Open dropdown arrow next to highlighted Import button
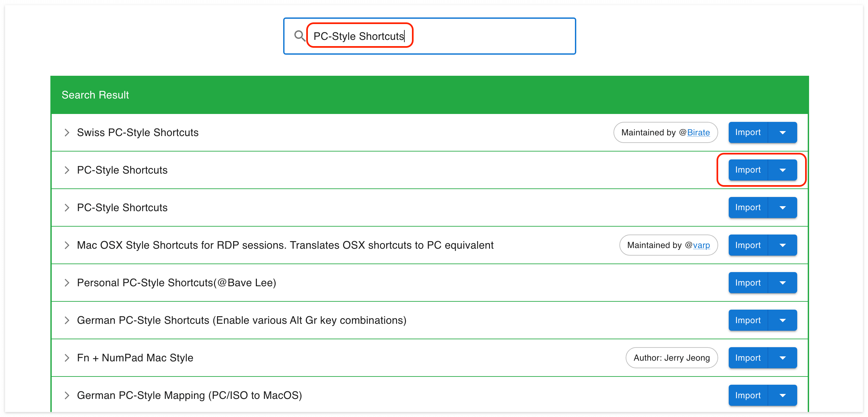This screenshot has width=868, height=417. [x=782, y=170]
